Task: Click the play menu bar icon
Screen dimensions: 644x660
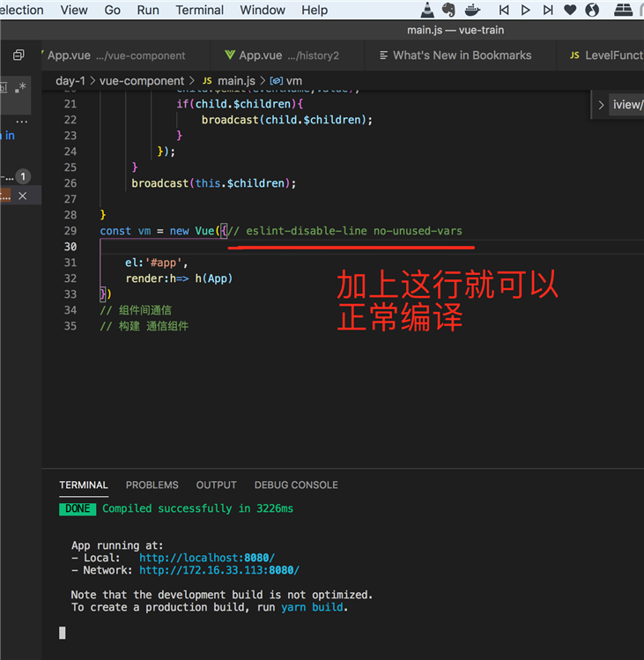Action: pyautogui.click(x=525, y=10)
